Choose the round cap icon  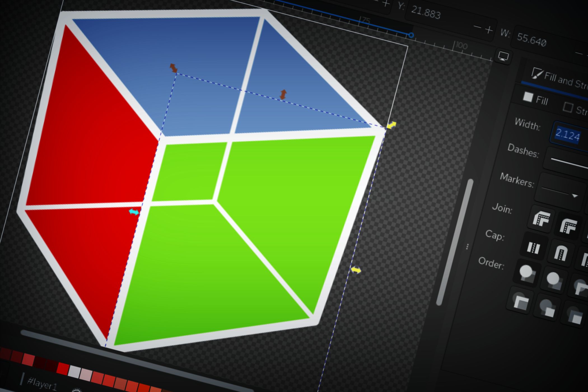[x=560, y=254]
